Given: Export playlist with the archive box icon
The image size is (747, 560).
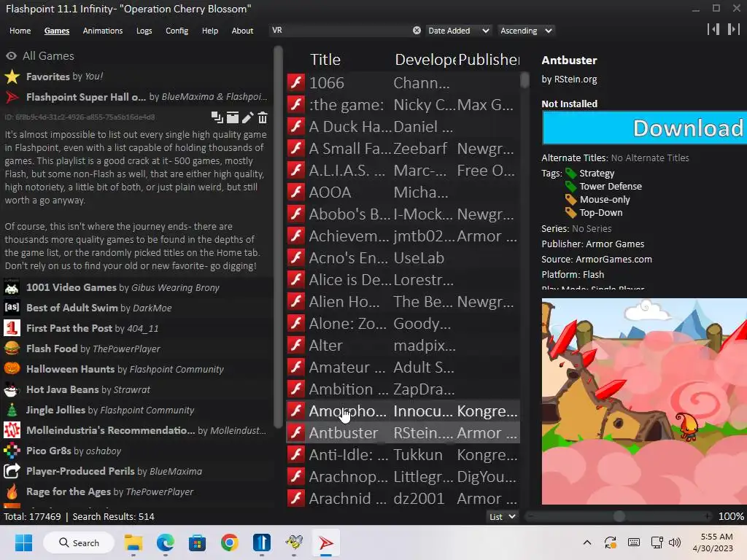Looking at the screenshot, I should tap(233, 117).
